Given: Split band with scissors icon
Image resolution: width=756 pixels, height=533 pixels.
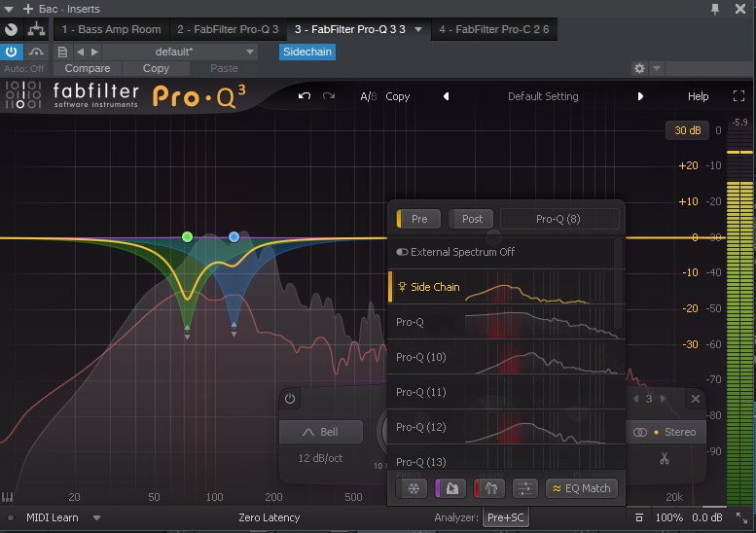Looking at the screenshot, I should point(665,458).
